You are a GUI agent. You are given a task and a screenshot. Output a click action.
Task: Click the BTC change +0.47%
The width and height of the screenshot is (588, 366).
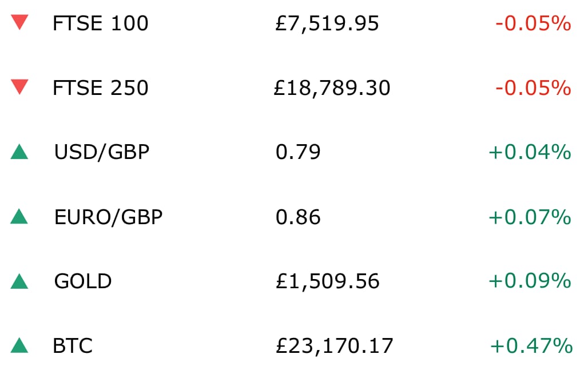[x=531, y=346]
